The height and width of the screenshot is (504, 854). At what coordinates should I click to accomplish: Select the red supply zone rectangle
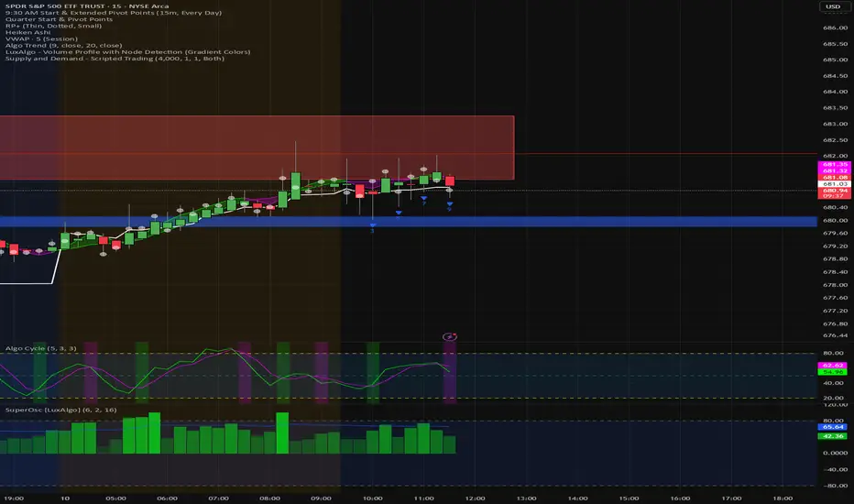[x=257, y=148]
